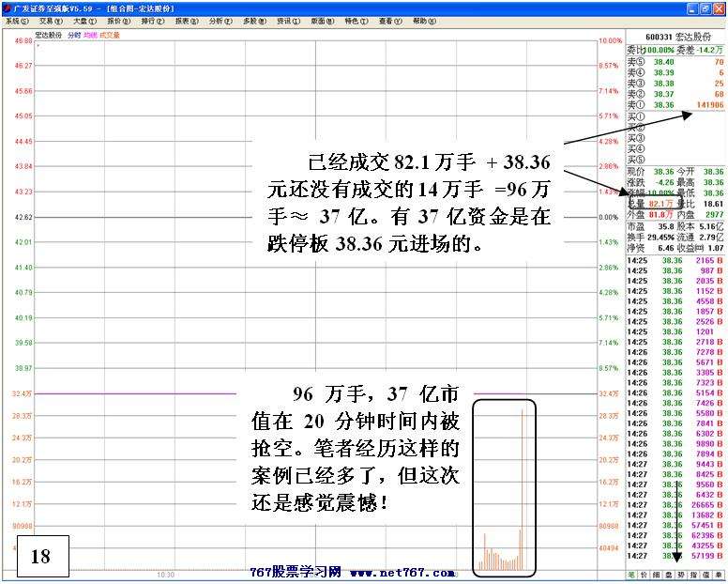The image size is (728, 584).
Task: Click the 10:30 time axis label
Action: pyautogui.click(x=166, y=575)
